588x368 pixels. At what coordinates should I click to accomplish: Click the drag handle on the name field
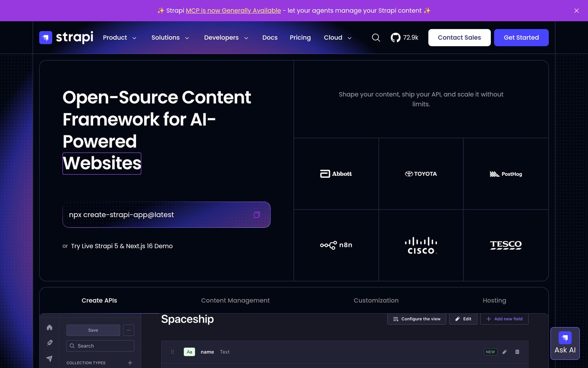click(x=172, y=352)
